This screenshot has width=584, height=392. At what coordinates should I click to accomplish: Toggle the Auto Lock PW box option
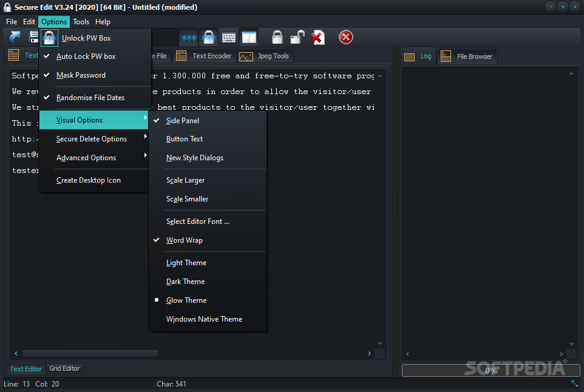click(95, 56)
